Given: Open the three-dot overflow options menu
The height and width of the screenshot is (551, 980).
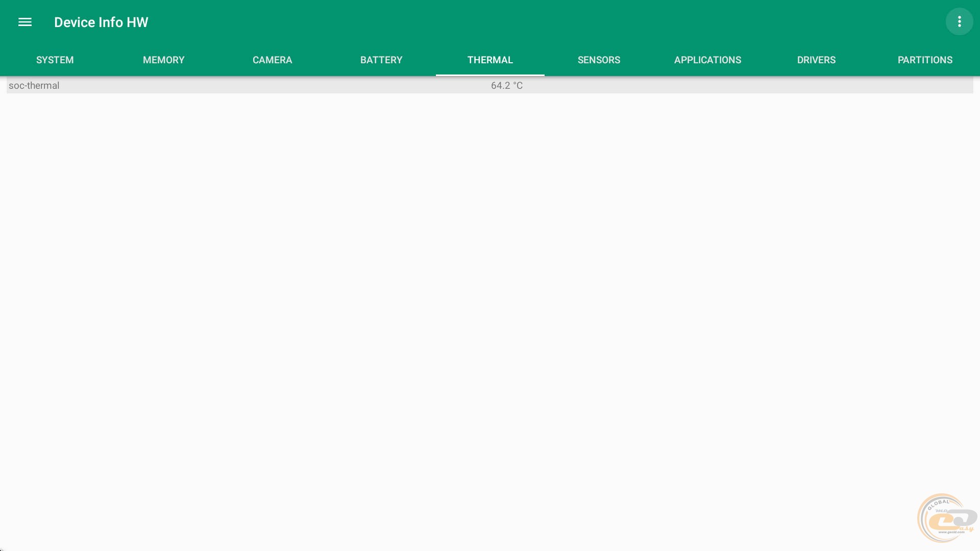Looking at the screenshot, I should (959, 21).
